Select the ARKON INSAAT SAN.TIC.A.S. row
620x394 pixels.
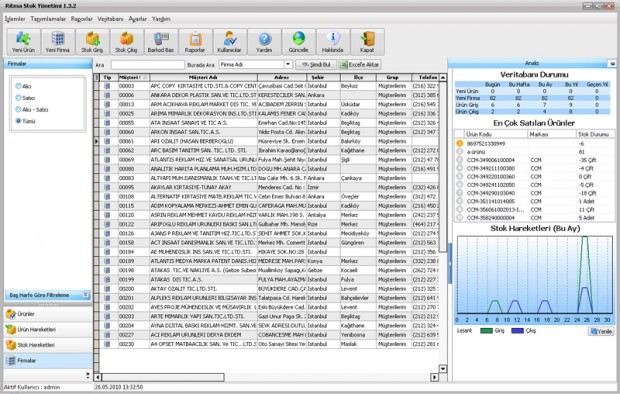[270, 132]
